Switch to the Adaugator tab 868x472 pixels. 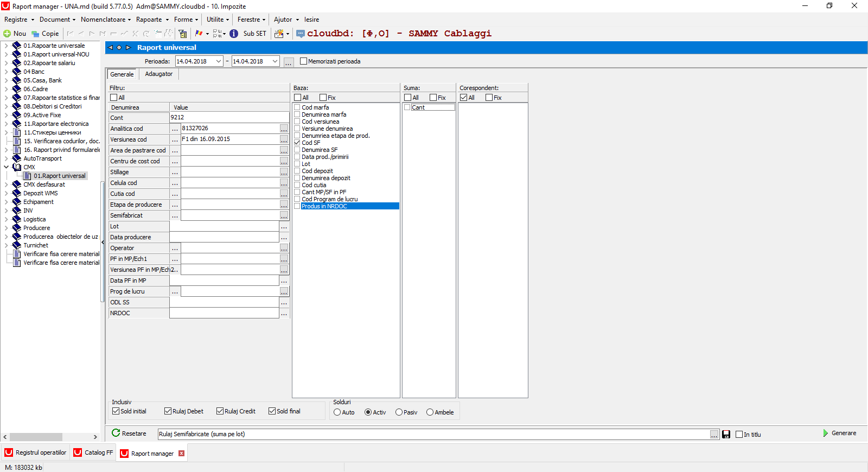coord(159,74)
